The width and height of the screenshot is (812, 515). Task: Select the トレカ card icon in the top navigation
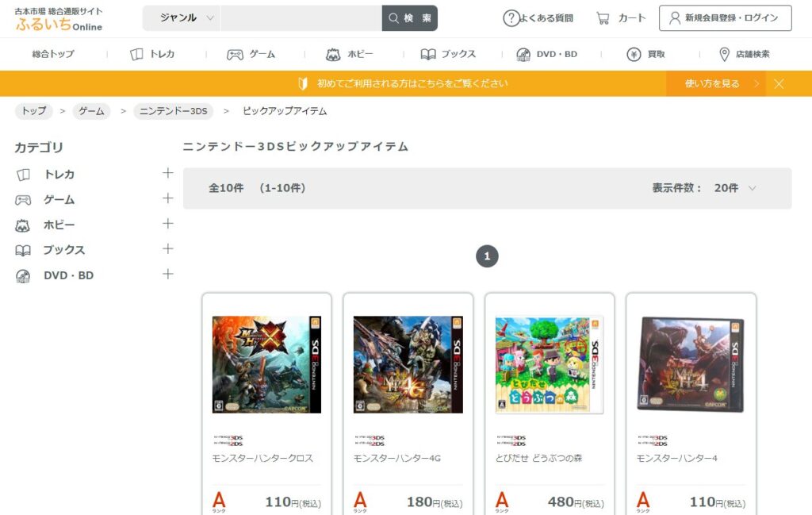[136, 54]
